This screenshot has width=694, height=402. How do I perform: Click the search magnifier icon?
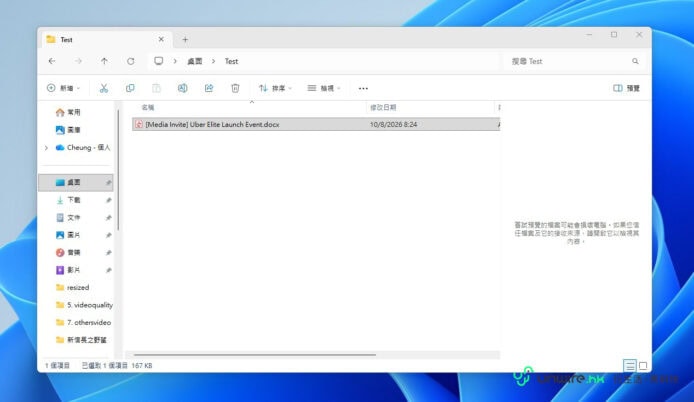[x=635, y=61]
